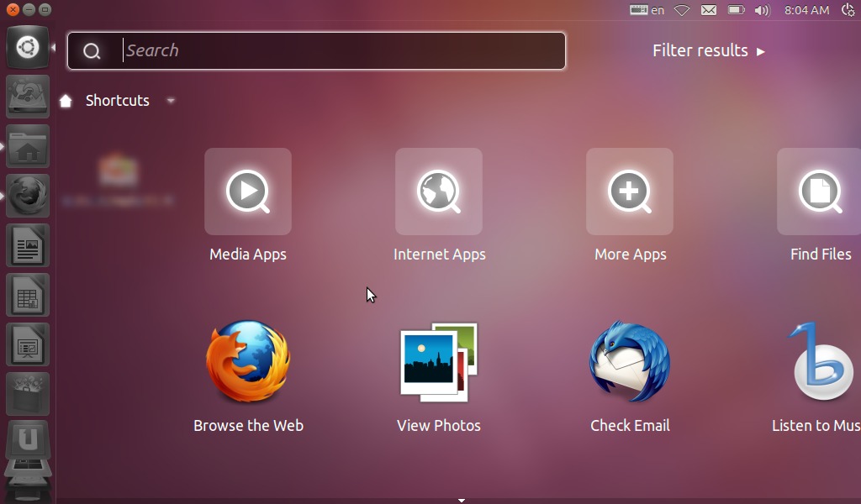Open the keyboard layout indicator labeled en
861x504 pixels.
pos(647,10)
